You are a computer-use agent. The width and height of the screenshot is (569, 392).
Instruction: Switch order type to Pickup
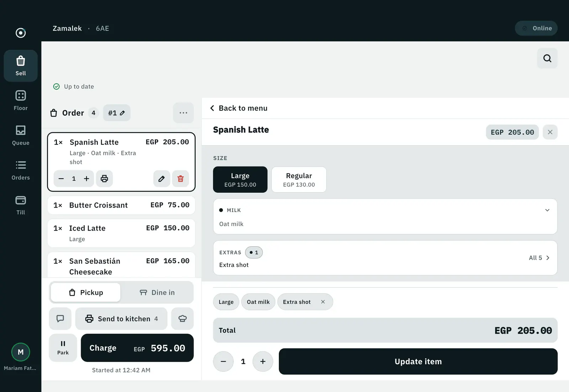pyautogui.click(x=86, y=292)
